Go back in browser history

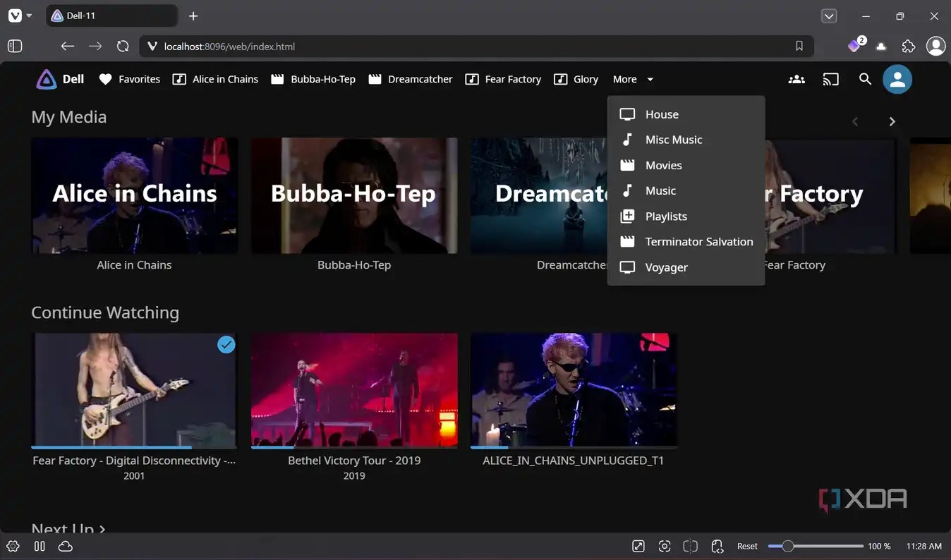[67, 46]
